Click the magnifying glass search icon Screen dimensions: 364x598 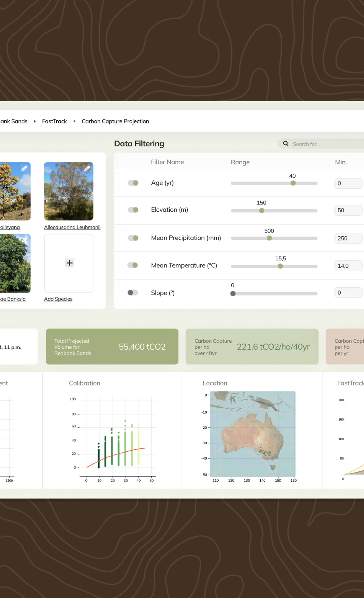[286, 144]
